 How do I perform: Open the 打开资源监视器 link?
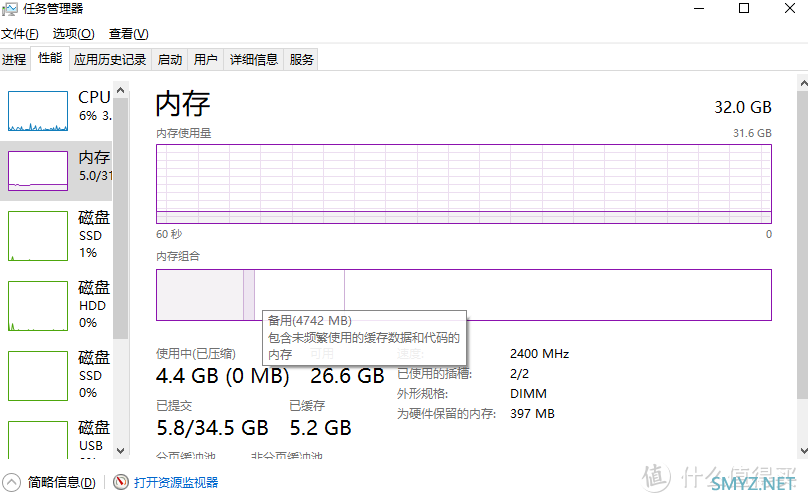[x=176, y=483]
